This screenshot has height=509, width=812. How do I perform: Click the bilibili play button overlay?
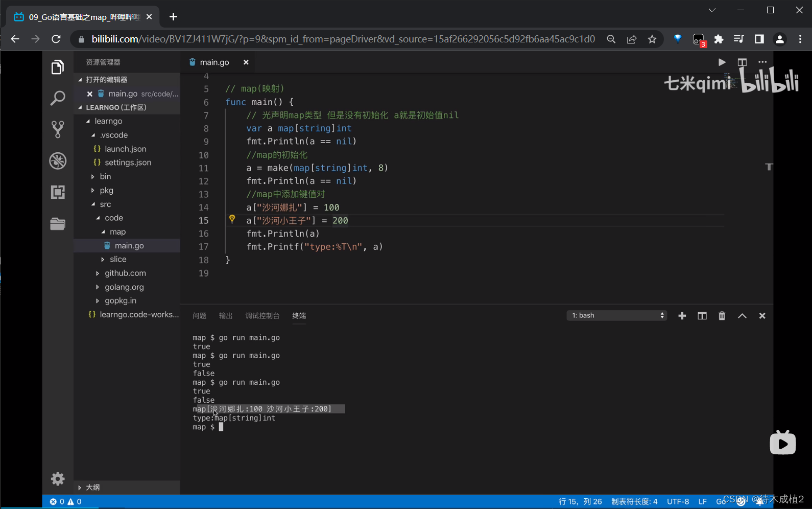pos(783,443)
